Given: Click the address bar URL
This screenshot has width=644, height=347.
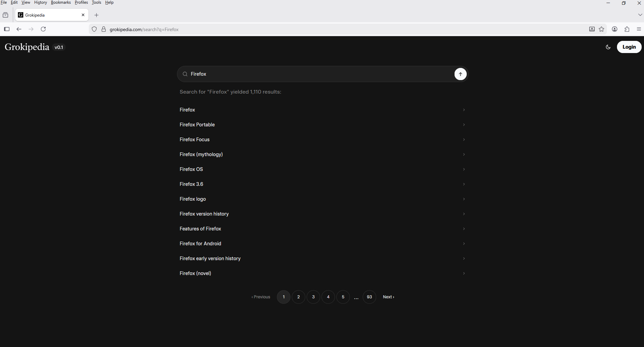Looking at the screenshot, I should [144, 29].
